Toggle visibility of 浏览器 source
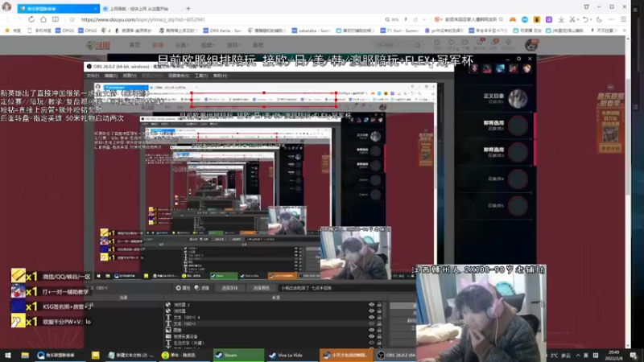 point(371,311)
